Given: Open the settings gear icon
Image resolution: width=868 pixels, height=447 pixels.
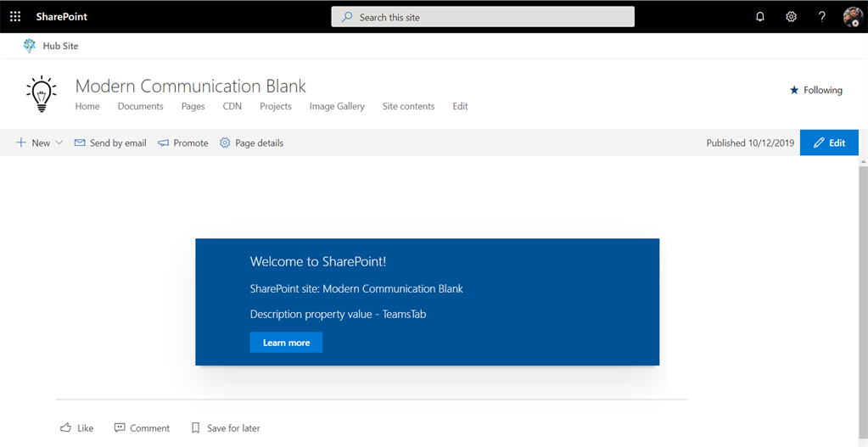Looking at the screenshot, I should (791, 17).
